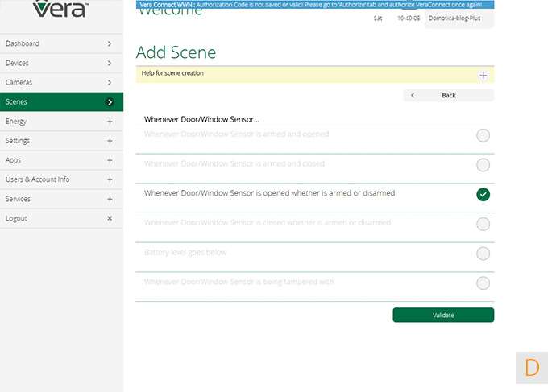Screen dimensions: 556x392
Task: Select armed and closed sensor option
Action: point(483,165)
